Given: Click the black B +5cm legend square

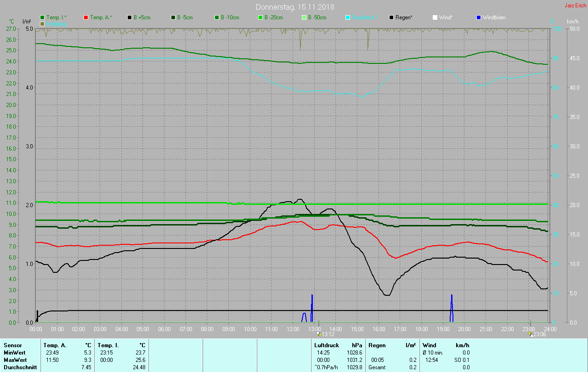Looking at the screenshot, I should (x=130, y=17).
